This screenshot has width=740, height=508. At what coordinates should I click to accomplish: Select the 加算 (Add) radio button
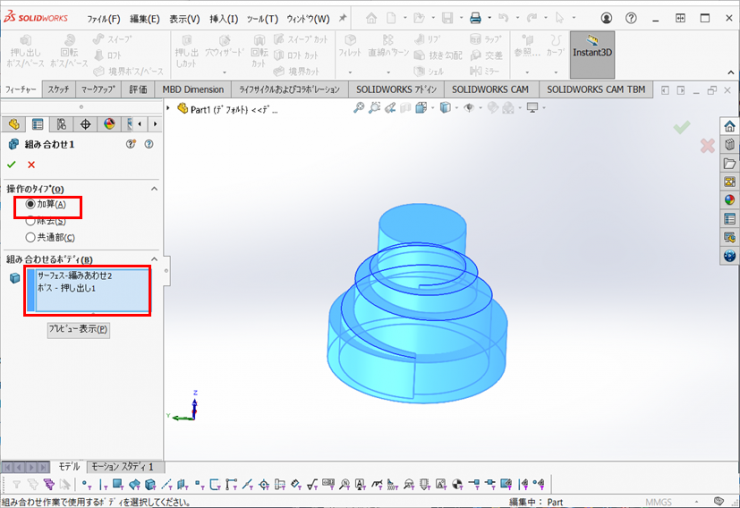tap(30, 204)
